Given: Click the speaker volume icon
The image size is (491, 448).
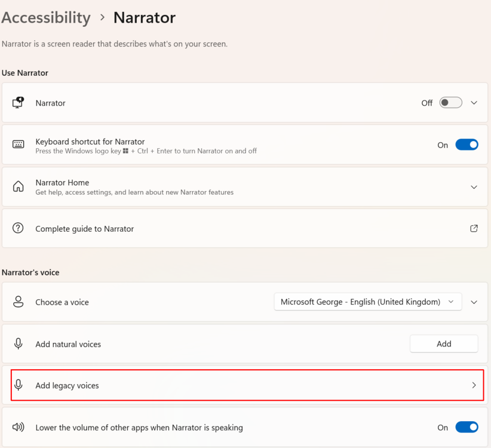Looking at the screenshot, I should (18, 427).
